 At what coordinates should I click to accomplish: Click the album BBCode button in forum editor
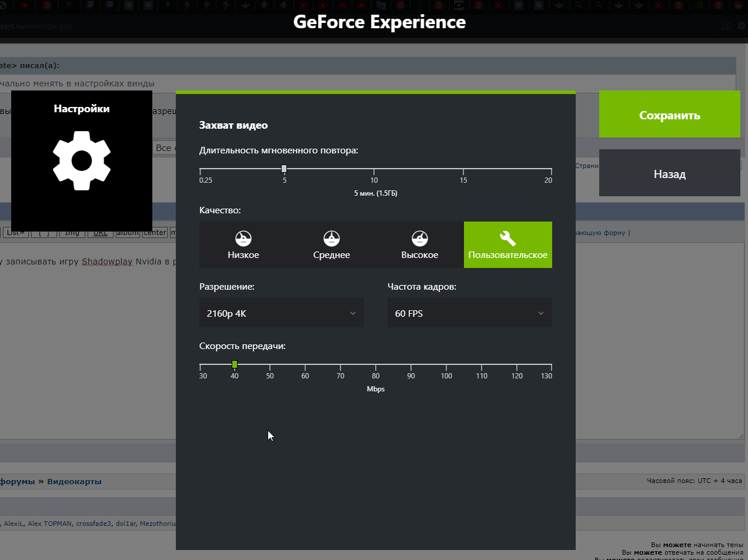[128, 233]
